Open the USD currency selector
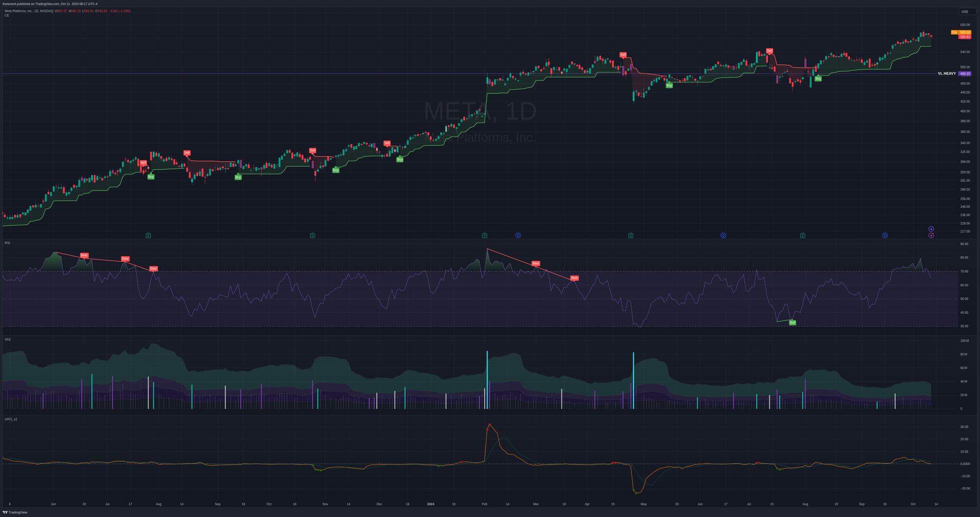 [x=968, y=12]
